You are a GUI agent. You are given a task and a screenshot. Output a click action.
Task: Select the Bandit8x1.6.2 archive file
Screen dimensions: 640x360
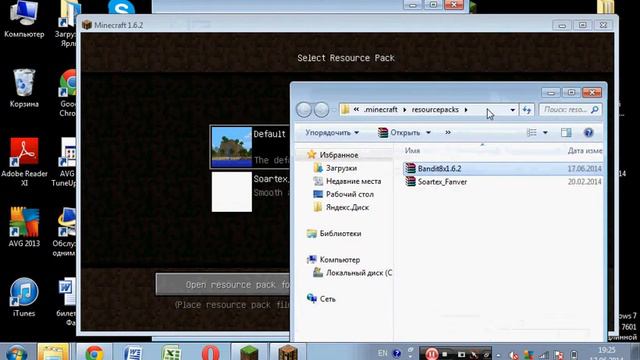439,168
